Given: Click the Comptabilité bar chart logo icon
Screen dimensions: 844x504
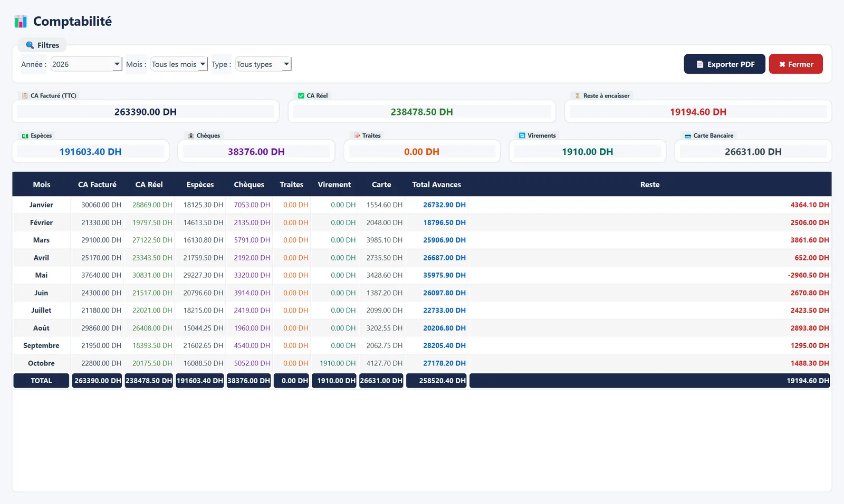Looking at the screenshot, I should [21, 22].
